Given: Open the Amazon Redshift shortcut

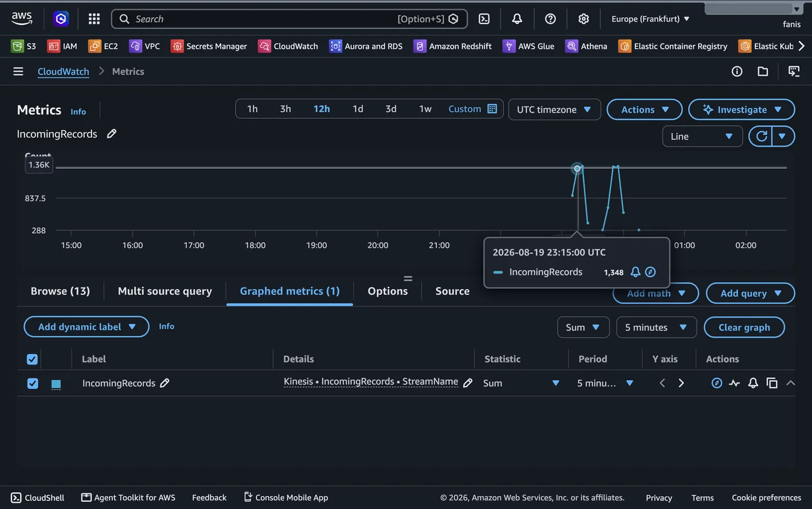Looking at the screenshot, I should [x=452, y=46].
